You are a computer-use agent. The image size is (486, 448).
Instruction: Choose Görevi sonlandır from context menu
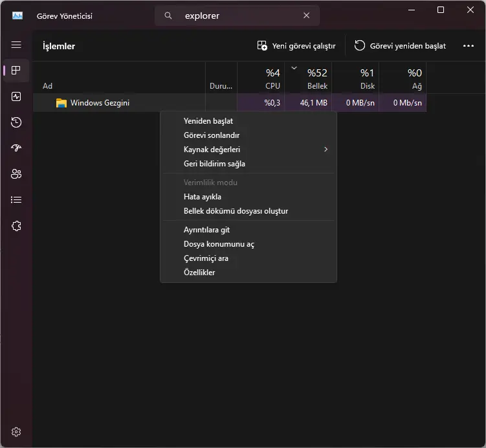pos(249,135)
